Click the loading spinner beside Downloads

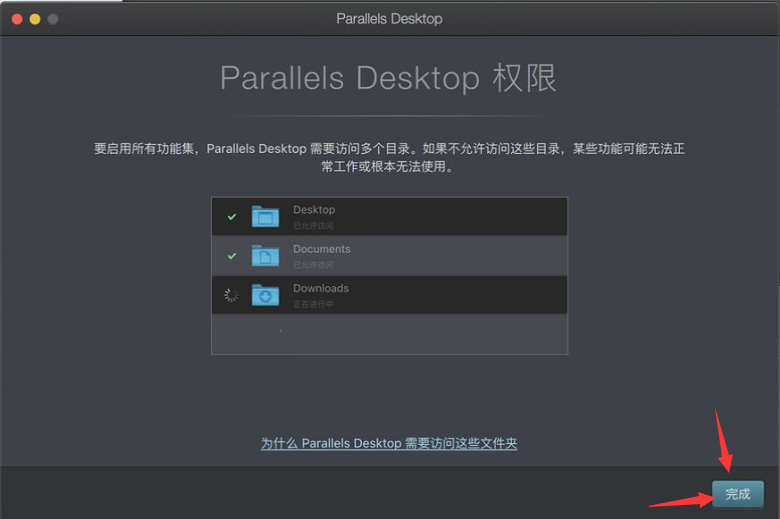[x=231, y=295]
